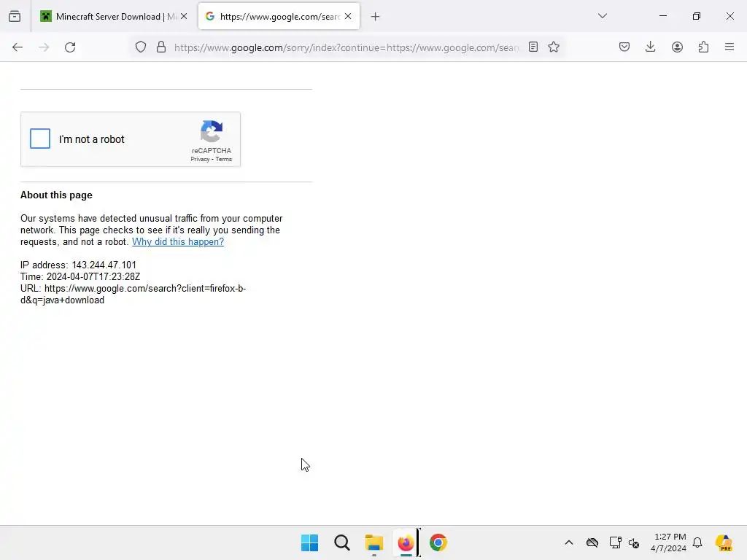This screenshot has width=747, height=560.
Task: Open the Firefox application menu
Action: [x=729, y=47]
